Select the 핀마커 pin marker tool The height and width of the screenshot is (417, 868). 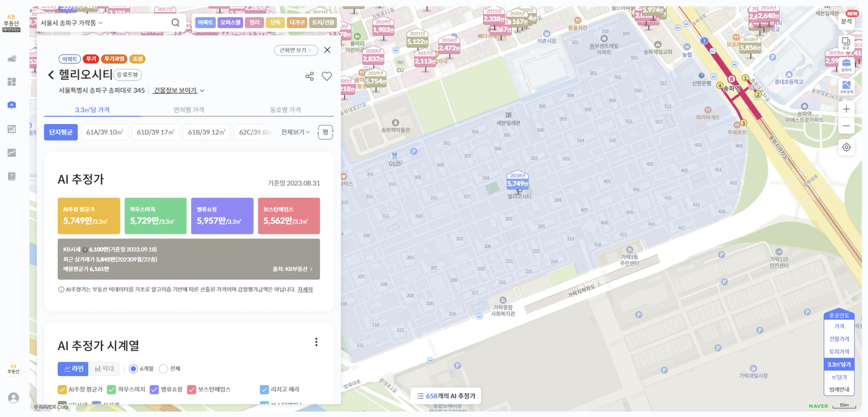846,65
